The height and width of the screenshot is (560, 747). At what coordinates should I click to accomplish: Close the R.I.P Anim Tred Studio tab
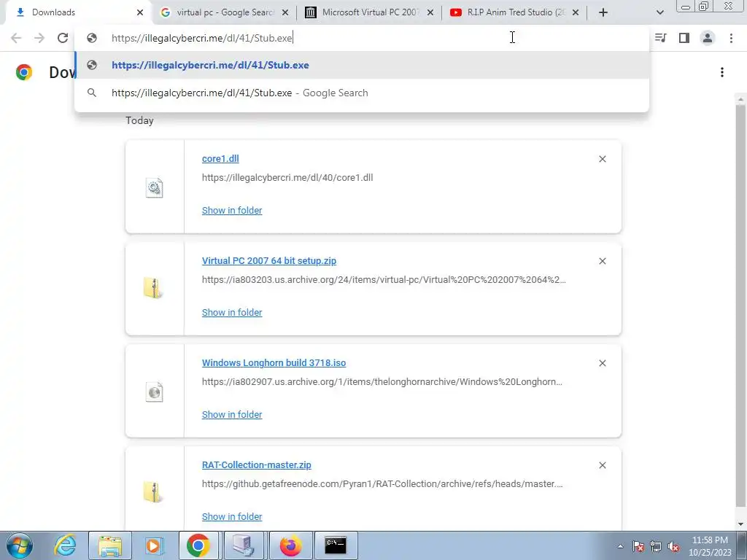pyautogui.click(x=576, y=13)
